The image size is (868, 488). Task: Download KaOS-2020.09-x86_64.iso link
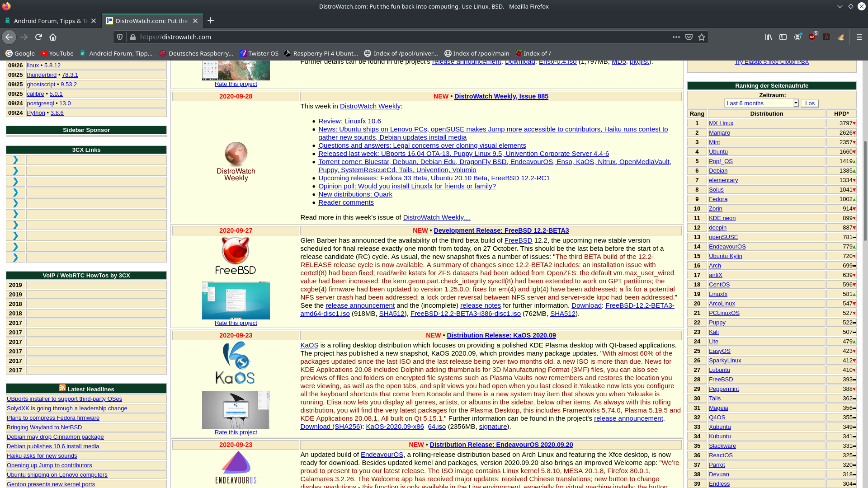point(406,427)
